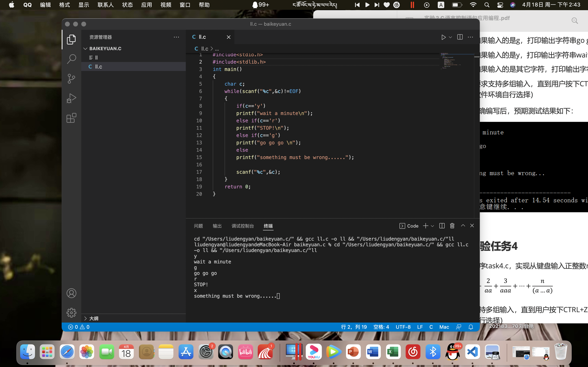Select the ll.c file in explorer
The height and width of the screenshot is (367, 588).
[98, 66]
